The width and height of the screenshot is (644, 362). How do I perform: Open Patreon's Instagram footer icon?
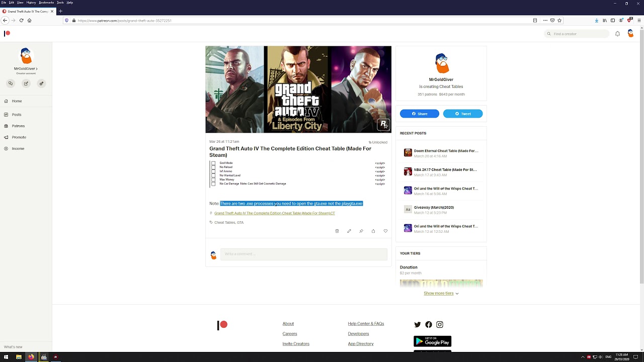point(440,324)
